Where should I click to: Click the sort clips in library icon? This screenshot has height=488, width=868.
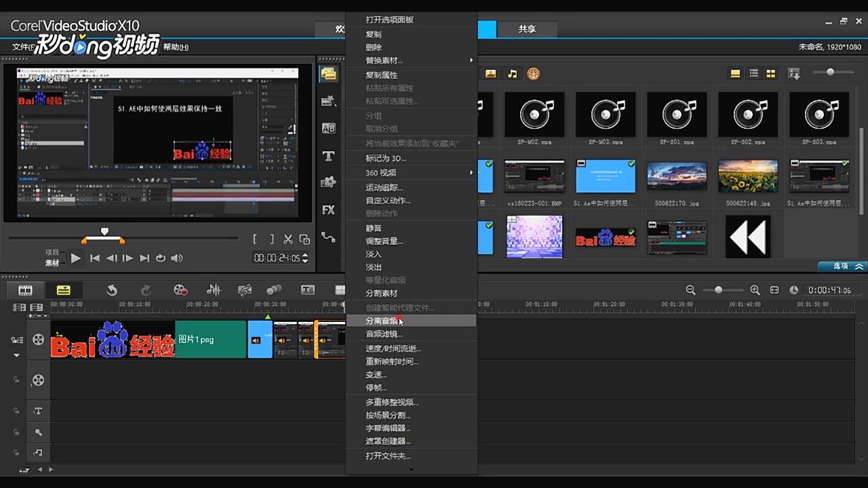[794, 73]
